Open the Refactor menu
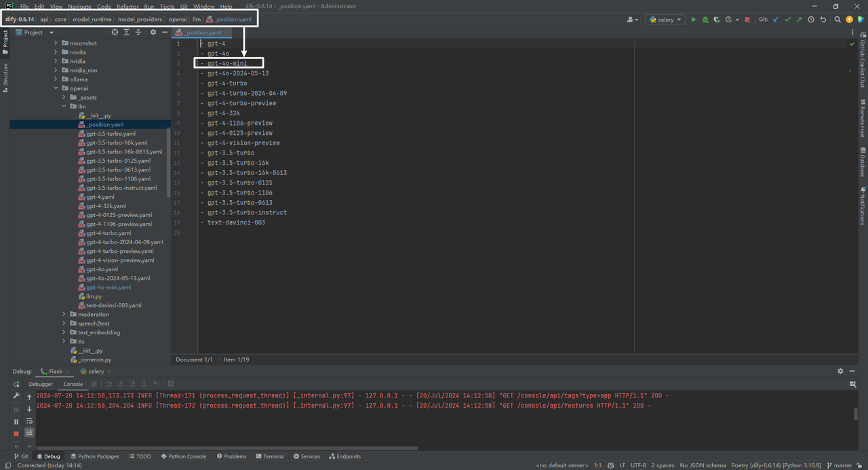The width and height of the screenshot is (868, 470). pos(127,6)
